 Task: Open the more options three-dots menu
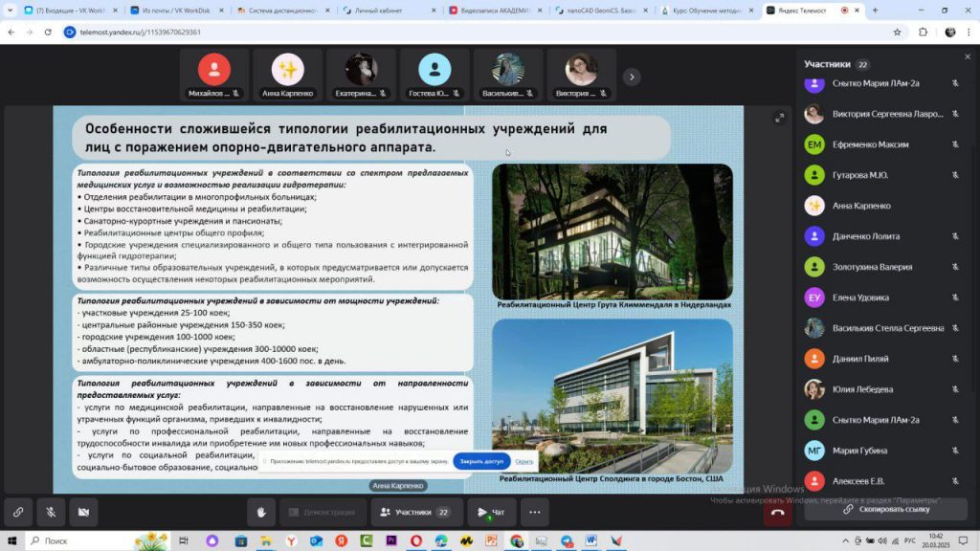pyautogui.click(x=534, y=512)
